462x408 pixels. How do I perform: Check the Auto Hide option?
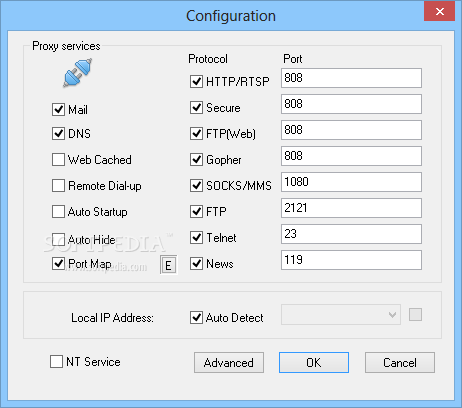point(58,239)
